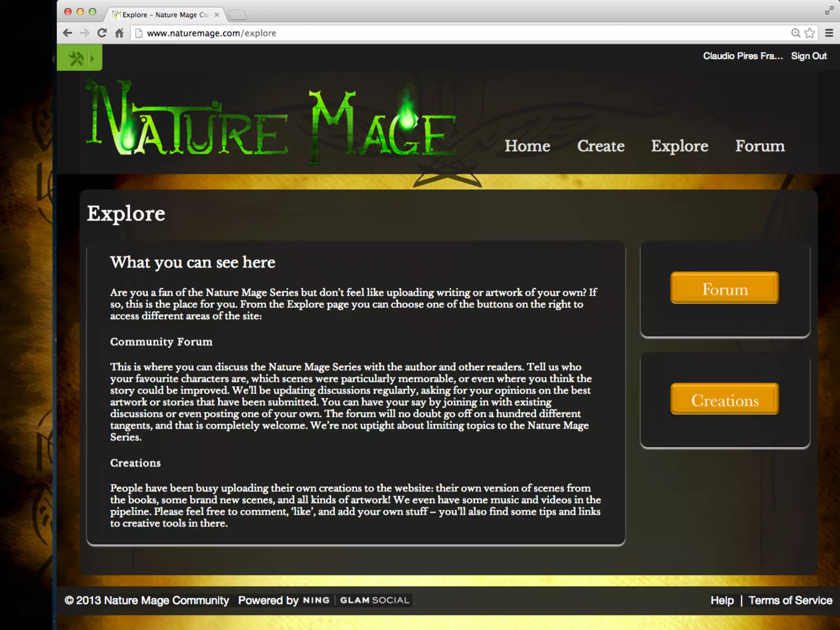
Task: Open Create in the navigation menu
Action: pos(600,146)
